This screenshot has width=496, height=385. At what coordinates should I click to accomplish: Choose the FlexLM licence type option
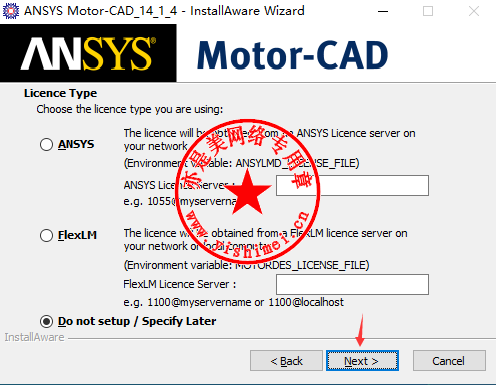(x=46, y=235)
